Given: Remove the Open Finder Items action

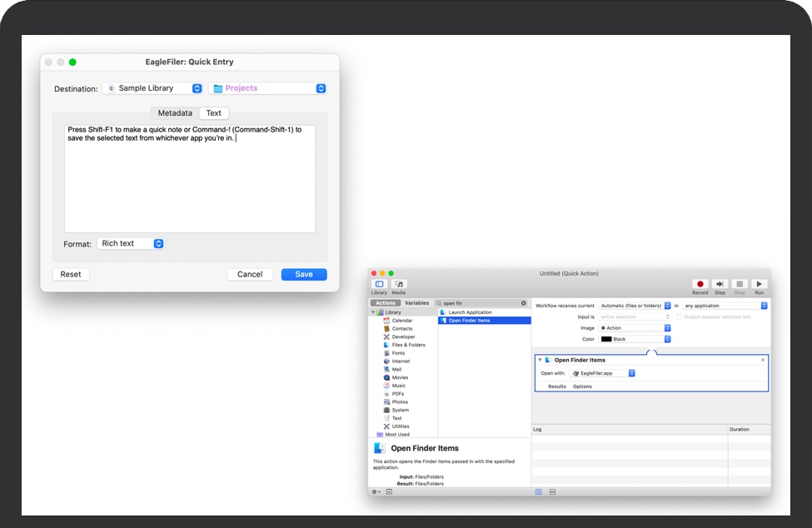Looking at the screenshot, I should [762, 360].
